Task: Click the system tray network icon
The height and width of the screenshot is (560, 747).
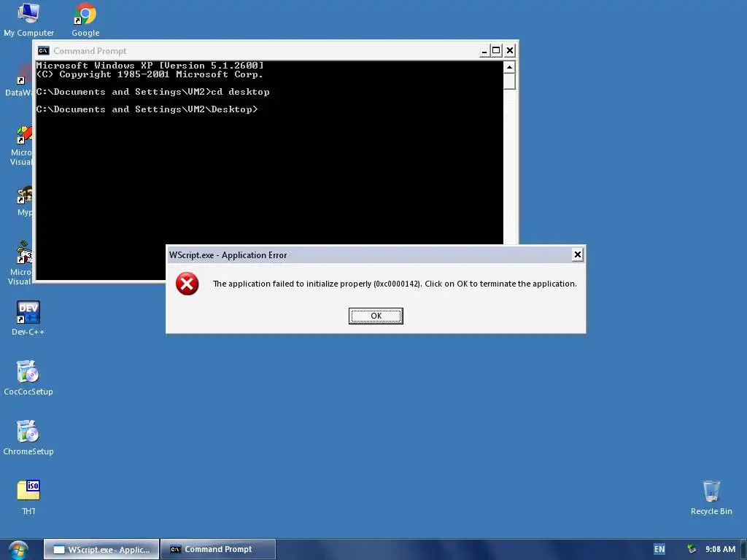Action: point(692,549)
